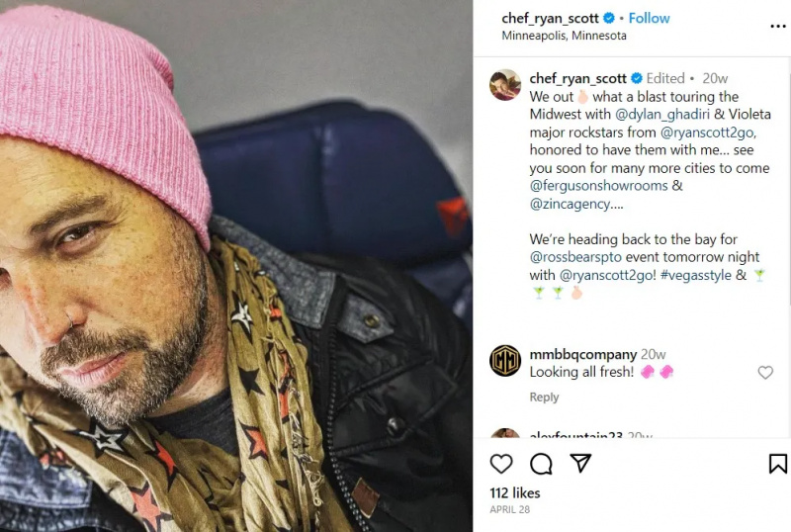Open the @dylan_ghadiri mention
The image size is (791, 532).
661,115
